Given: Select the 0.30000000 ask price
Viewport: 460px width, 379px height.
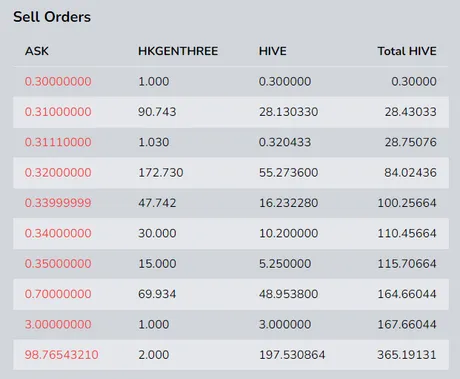Looking at the screenshot, I should click(x=58, y=81).
